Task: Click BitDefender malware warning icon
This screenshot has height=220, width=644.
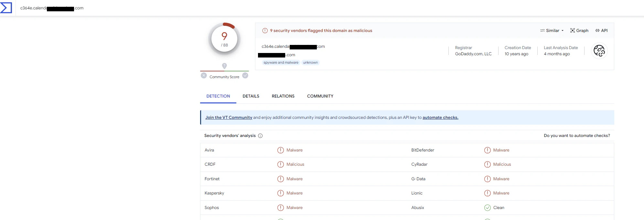Action: tap(488, 150)
